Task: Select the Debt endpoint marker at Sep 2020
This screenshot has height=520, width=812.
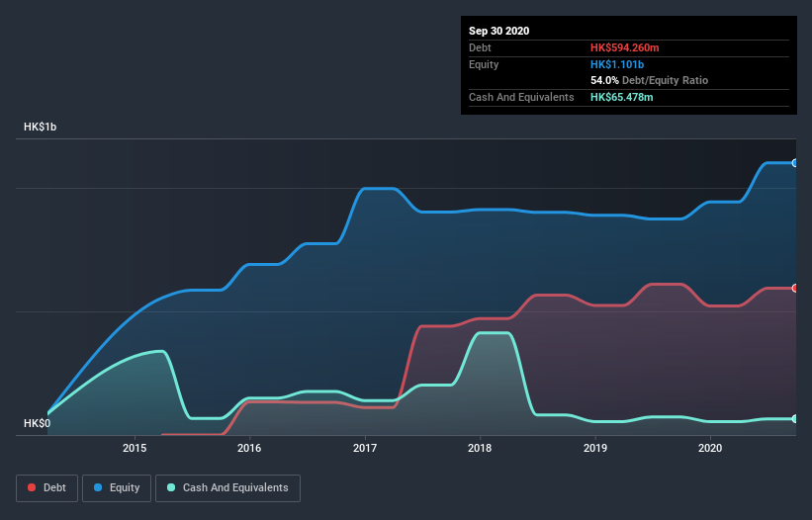Action: 795,289
